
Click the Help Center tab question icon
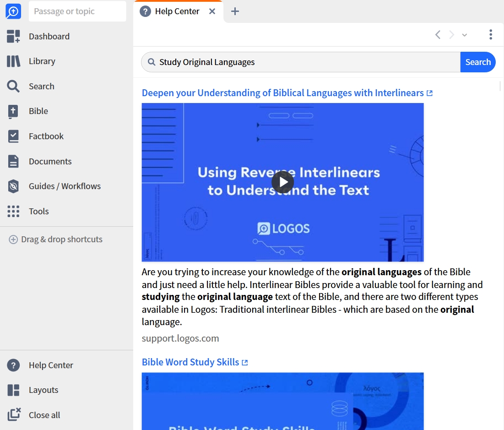[145, 11]
